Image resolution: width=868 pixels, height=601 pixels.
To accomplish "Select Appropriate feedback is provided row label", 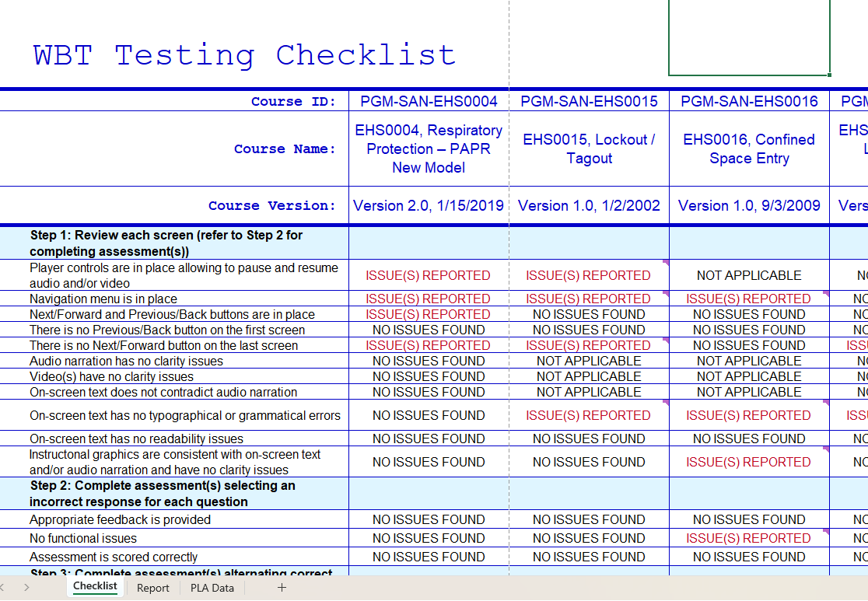I will pos(173,519).
